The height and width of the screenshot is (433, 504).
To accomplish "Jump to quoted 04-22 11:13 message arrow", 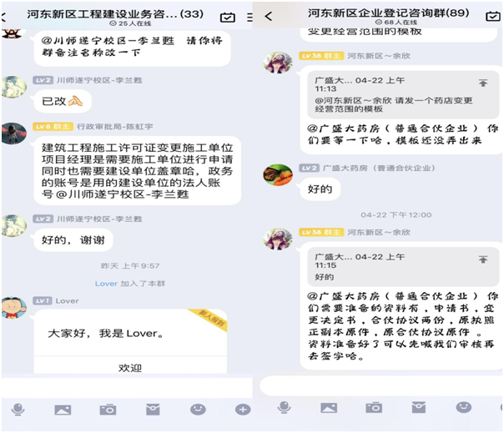I will 483,83.
